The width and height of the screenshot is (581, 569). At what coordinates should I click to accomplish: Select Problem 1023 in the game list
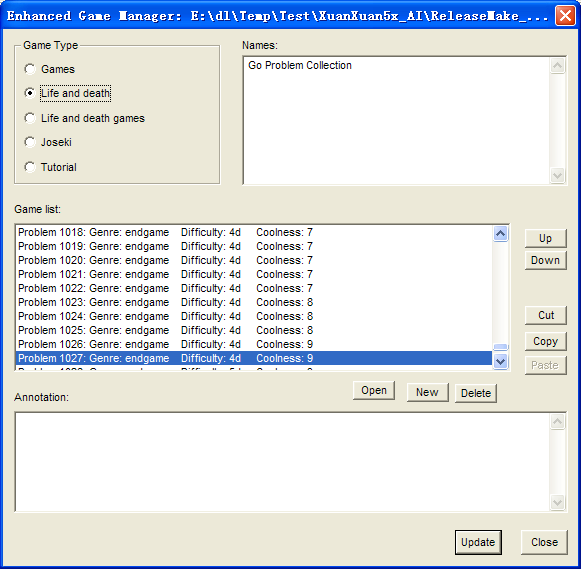254,302
